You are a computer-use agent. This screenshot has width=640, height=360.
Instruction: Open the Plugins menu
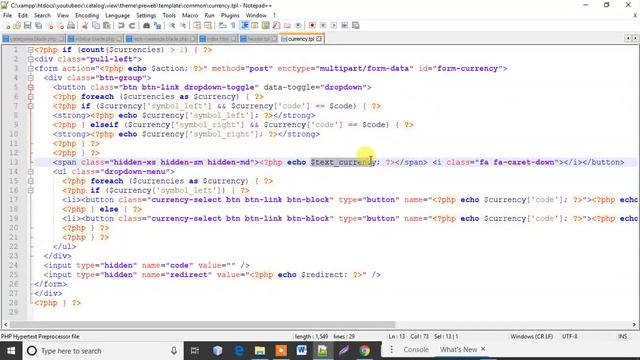pos(230,16)
